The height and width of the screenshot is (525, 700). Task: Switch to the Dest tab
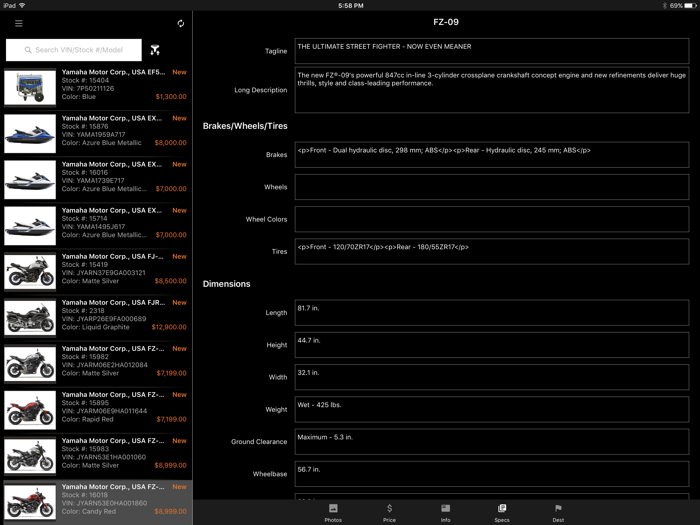pyautogui.click(x=558, y=512)
